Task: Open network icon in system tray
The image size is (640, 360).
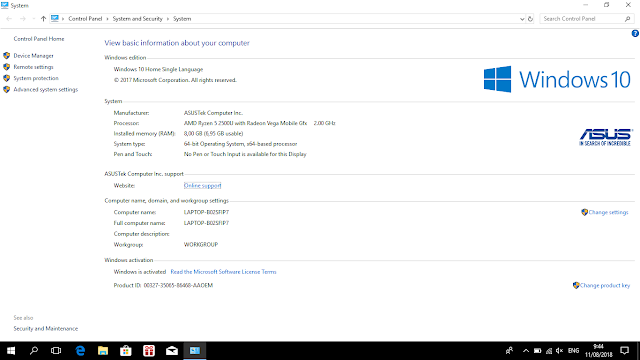Action: click(x=549, y=351)
